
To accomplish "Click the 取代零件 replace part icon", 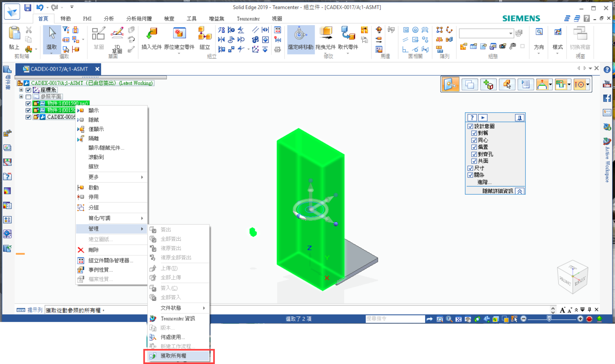I will coord(348,33).
